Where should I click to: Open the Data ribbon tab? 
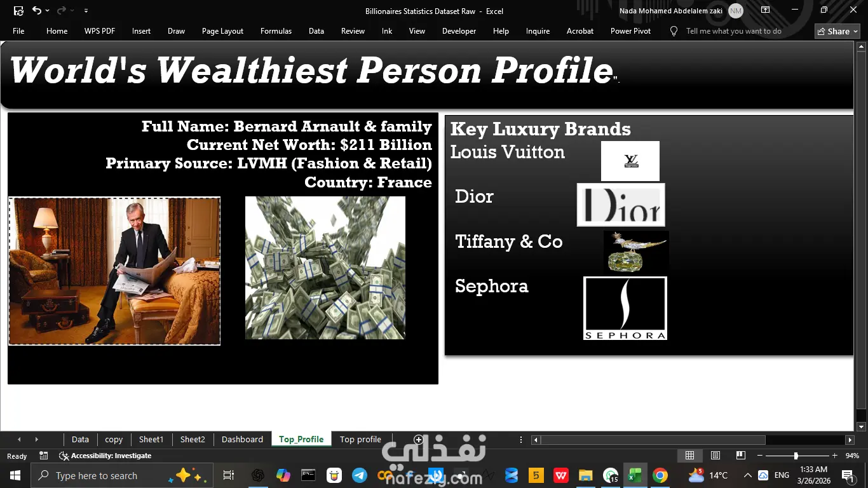pos(316,31)
